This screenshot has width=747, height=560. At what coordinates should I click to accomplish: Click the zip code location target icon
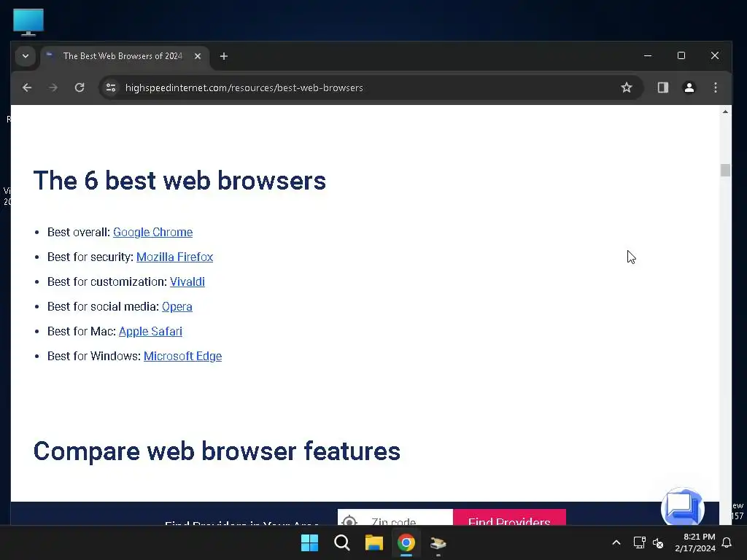(349, 521)
